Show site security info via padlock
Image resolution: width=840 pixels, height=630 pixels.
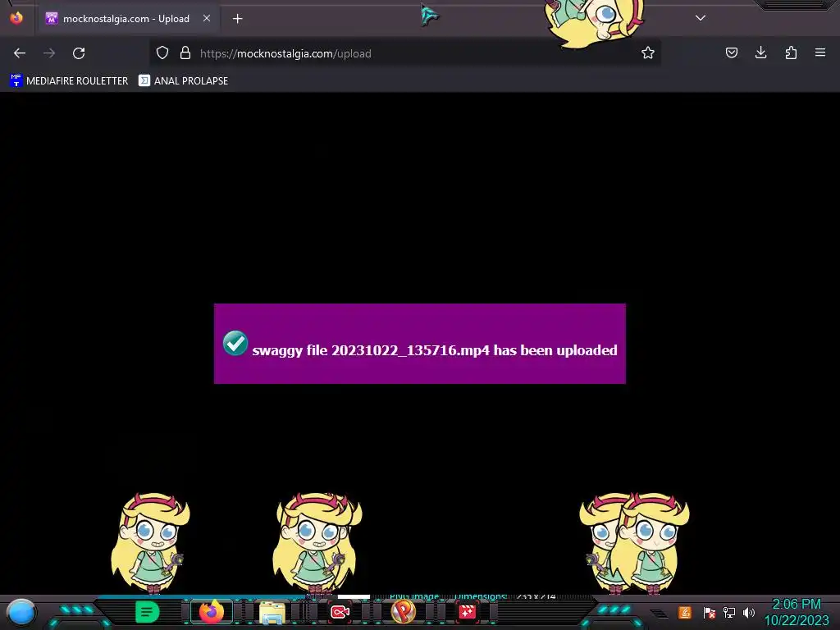pyautogui.click(x=185, y=53)
